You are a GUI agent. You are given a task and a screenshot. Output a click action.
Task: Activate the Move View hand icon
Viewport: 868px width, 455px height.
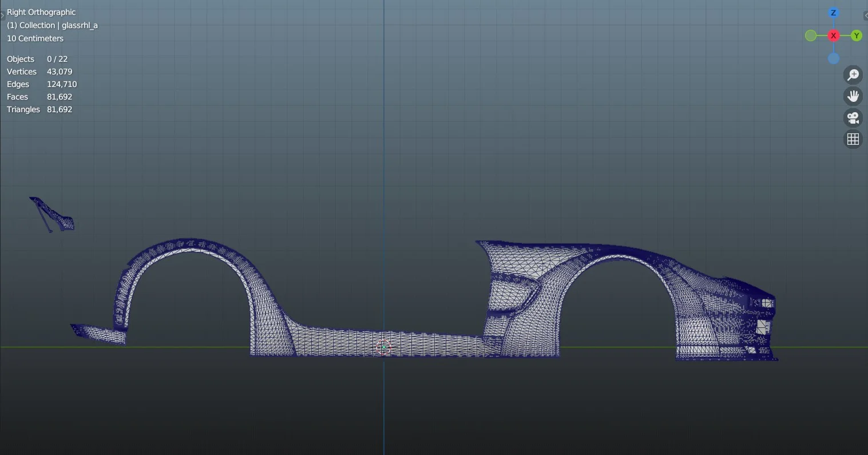(853, 96)
